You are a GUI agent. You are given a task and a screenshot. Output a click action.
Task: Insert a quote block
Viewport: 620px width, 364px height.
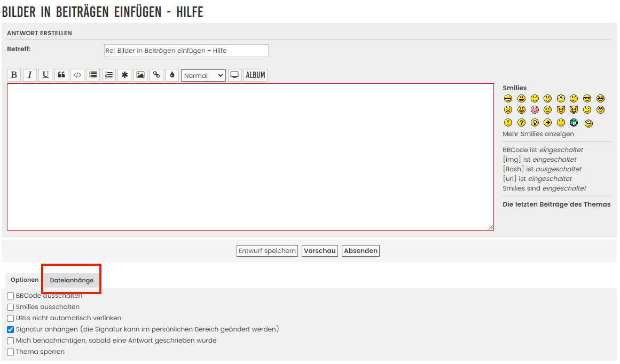(61, 75)
